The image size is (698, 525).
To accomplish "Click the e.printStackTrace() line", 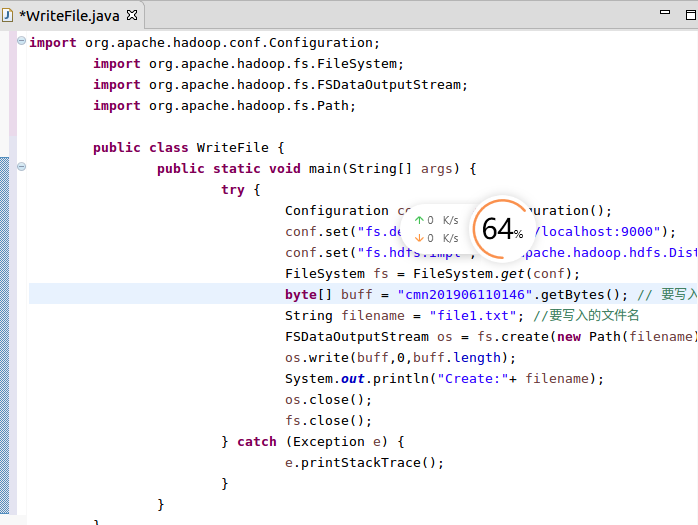I will pyautogui.click(x=364, y=463).
